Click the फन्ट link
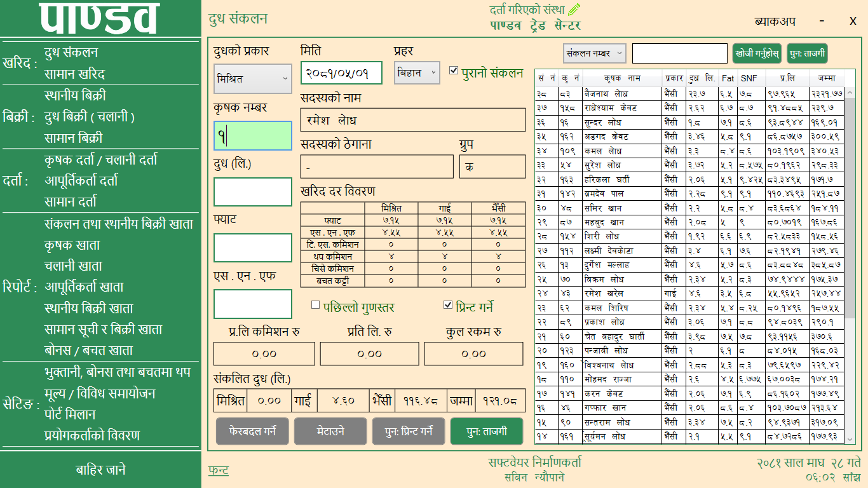Viewport: 868px width, 488px height. pos(219,470)
